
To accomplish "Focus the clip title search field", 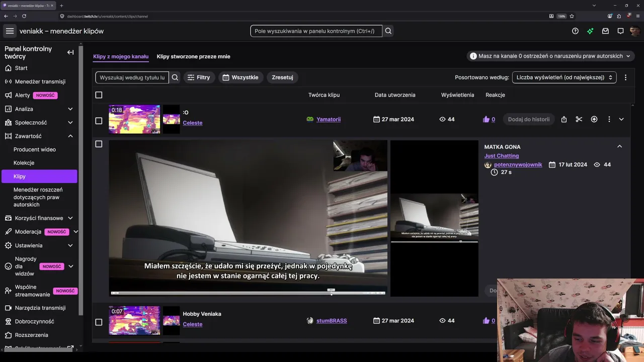I will pos(132,77).
